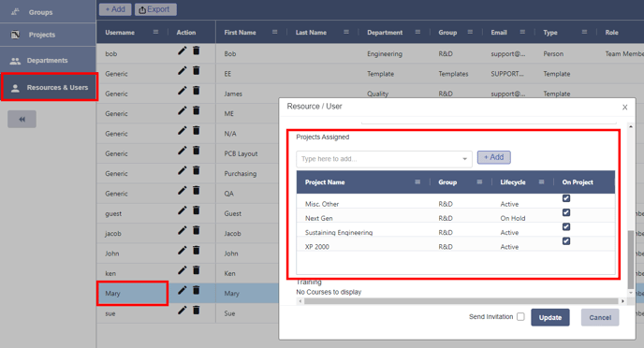Open Last Name column menu

(x=346, y=32)
